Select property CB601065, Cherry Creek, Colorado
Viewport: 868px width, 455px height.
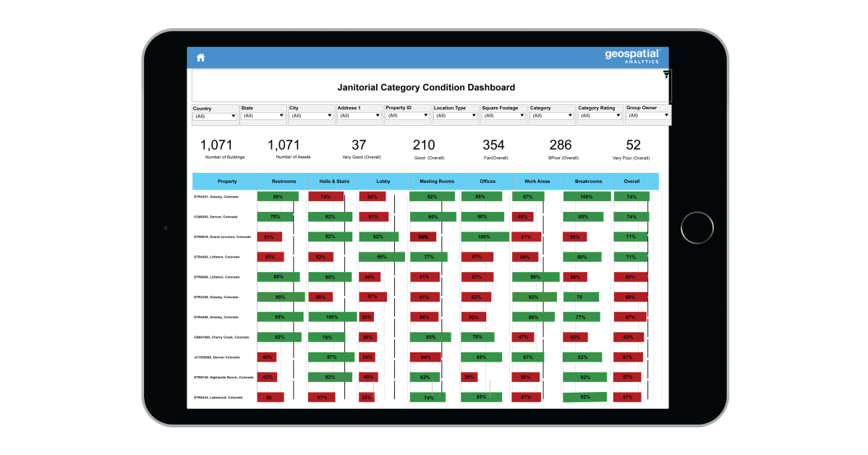click(x=221, y=337)
